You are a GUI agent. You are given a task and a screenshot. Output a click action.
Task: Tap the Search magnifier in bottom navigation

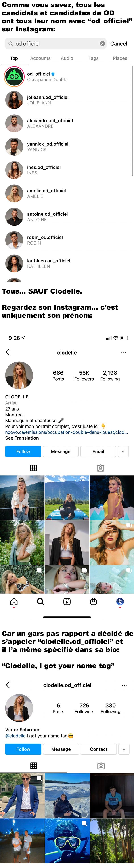click(x=40, y=602)
